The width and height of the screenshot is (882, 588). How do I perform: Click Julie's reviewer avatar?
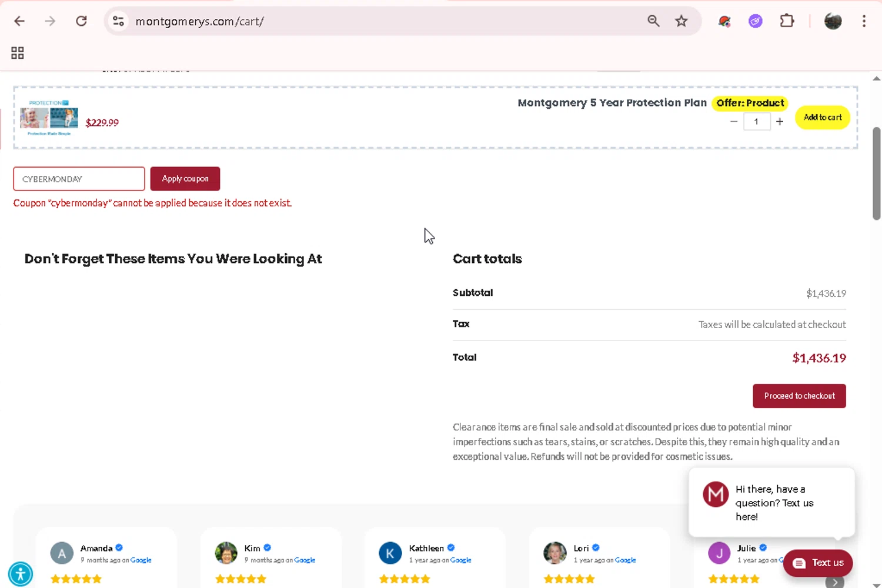719,553
